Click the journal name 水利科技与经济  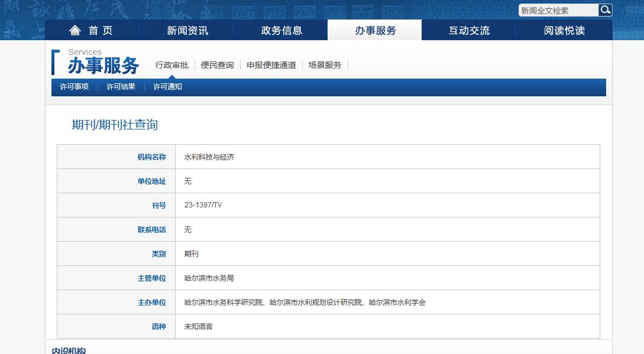coord(209,157)
